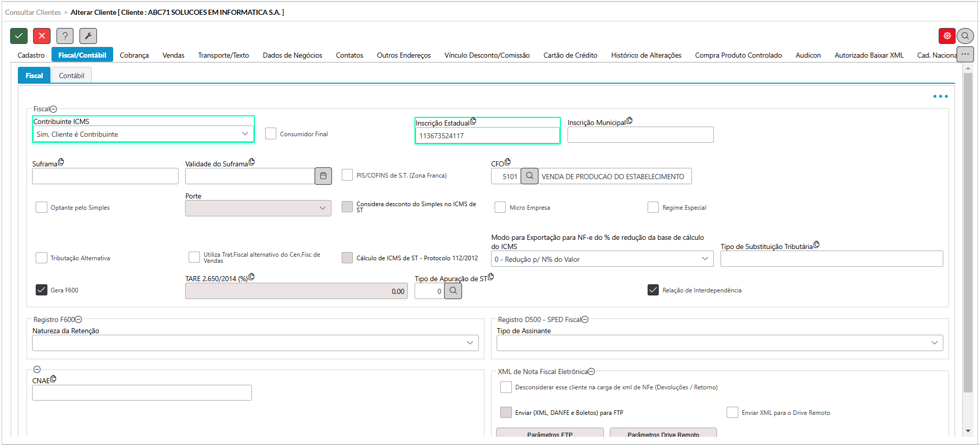Screen dimensions: 980x446
Task: Click the wrench tool icon
Action: [x=88, y=36]
